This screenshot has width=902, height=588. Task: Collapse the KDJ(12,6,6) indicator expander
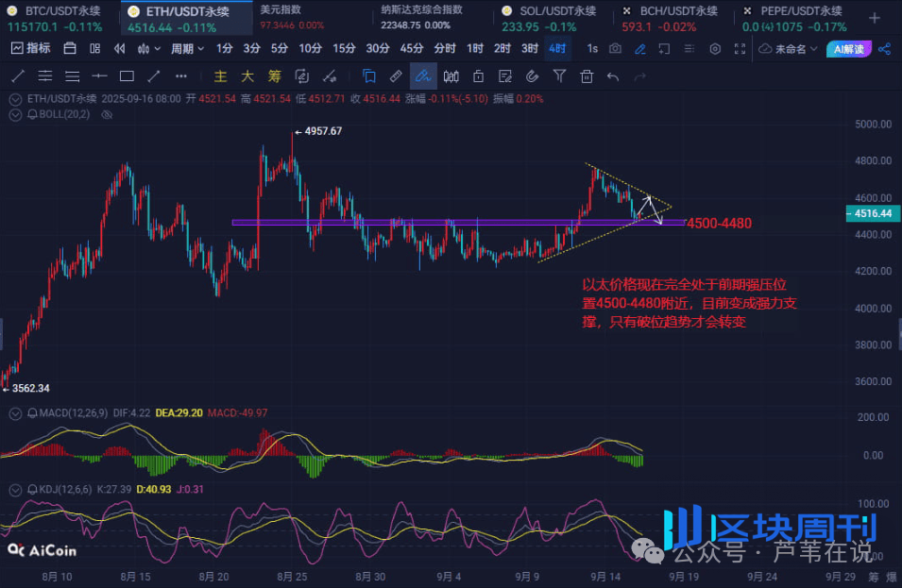15,490
